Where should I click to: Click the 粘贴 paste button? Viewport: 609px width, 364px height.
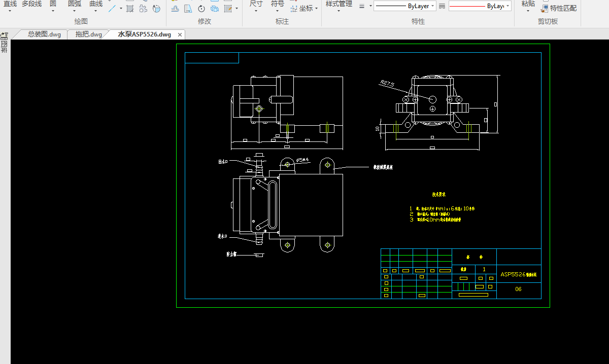click(528, 4)
